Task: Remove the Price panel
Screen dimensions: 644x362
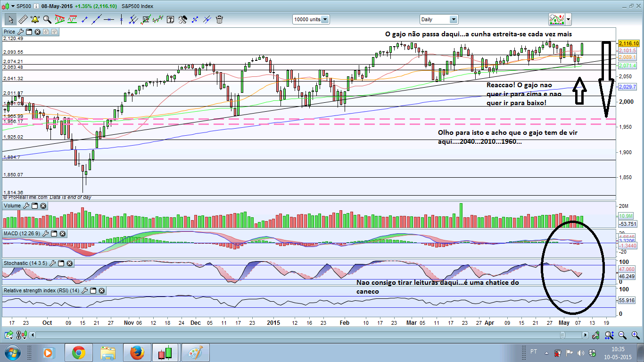Action: pyautogui.click(x=37, y=32)
